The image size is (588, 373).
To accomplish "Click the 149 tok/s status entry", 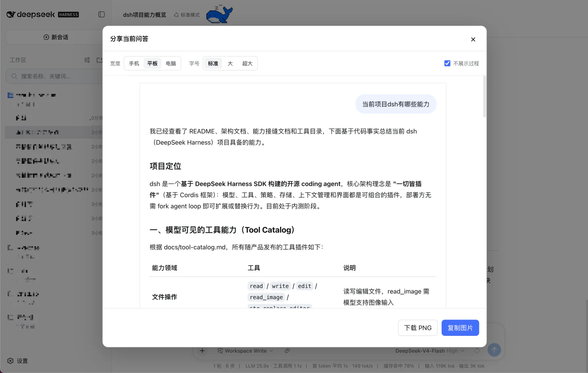I will tap(363, 366).
